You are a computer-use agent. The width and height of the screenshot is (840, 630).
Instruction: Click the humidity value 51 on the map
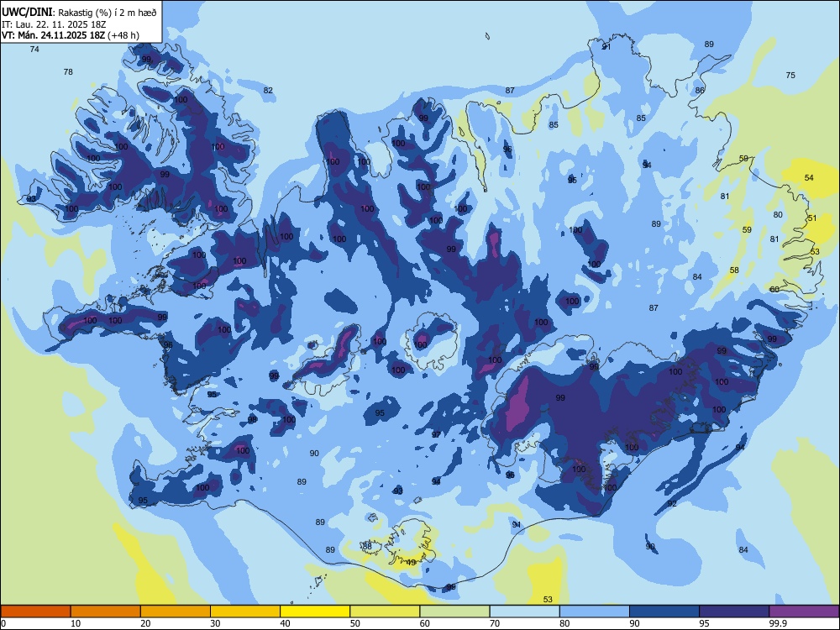(x=812, y=218)
